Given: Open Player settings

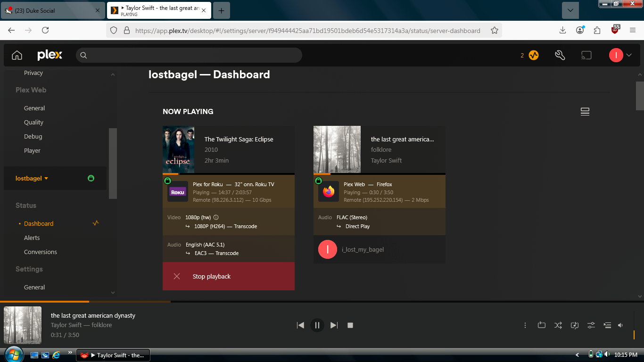Looking at the screenshot, I should tap(32, 150).
